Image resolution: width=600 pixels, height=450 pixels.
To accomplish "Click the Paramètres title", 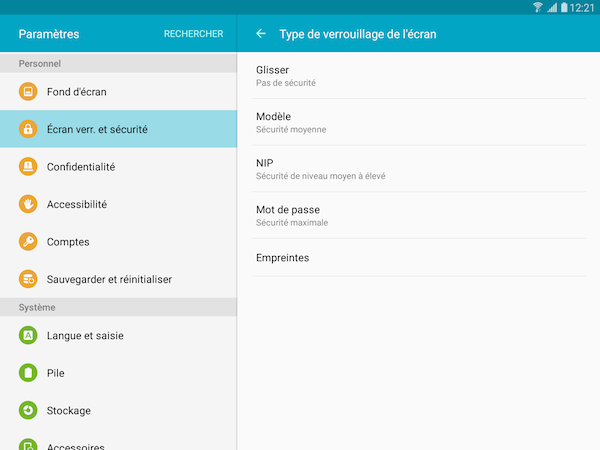I will pos(49,34).
